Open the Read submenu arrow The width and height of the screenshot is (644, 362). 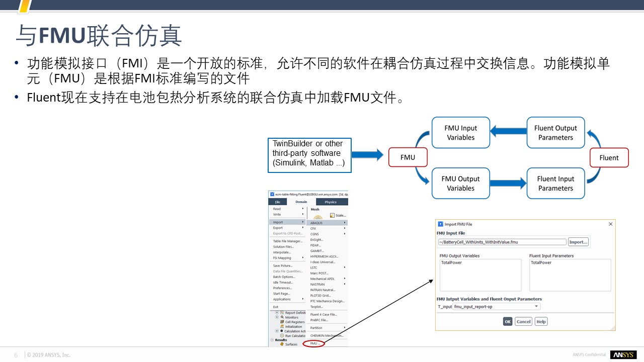[x=303, y=209]
